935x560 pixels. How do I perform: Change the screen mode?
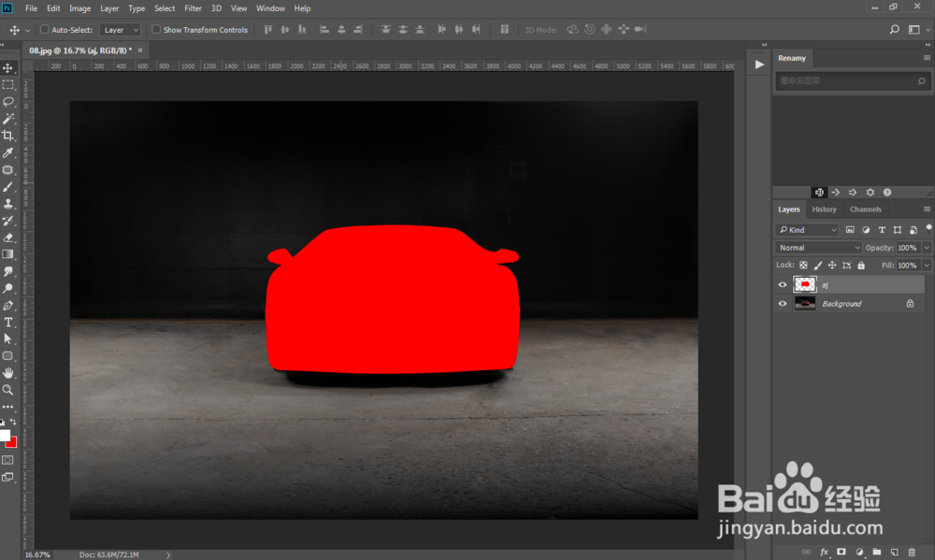tap(7, 477)
